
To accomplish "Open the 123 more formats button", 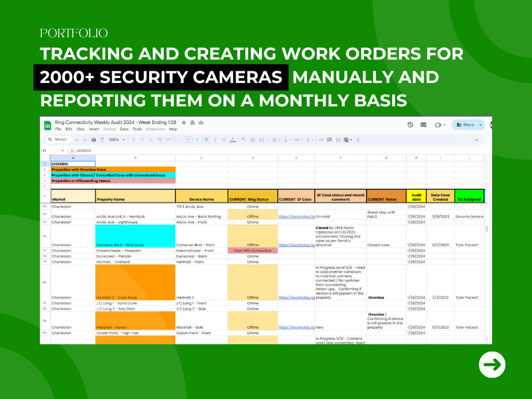I will [168, 139].
